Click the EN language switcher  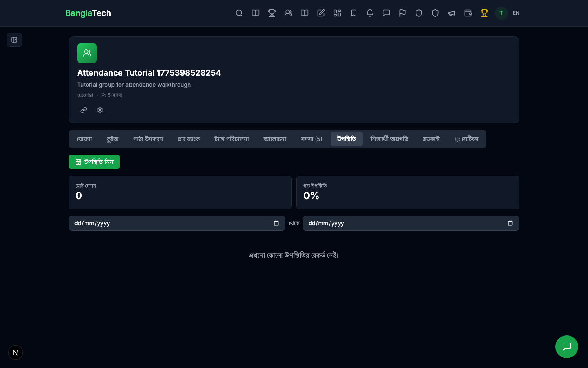[x=516, y=13]
